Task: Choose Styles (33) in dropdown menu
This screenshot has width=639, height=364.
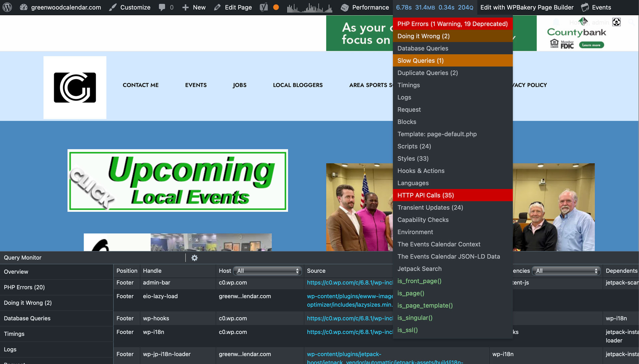Action: tap(453, 159)
